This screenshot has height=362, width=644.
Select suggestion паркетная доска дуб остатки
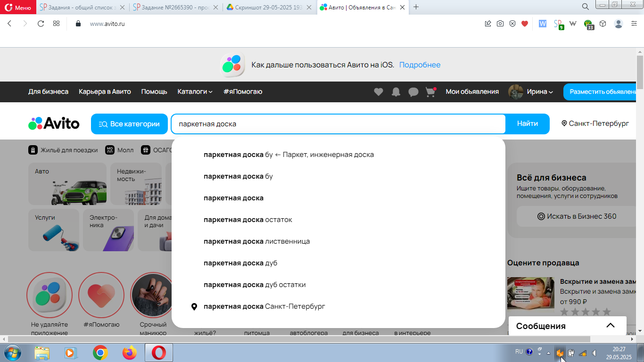click(338, 285)
